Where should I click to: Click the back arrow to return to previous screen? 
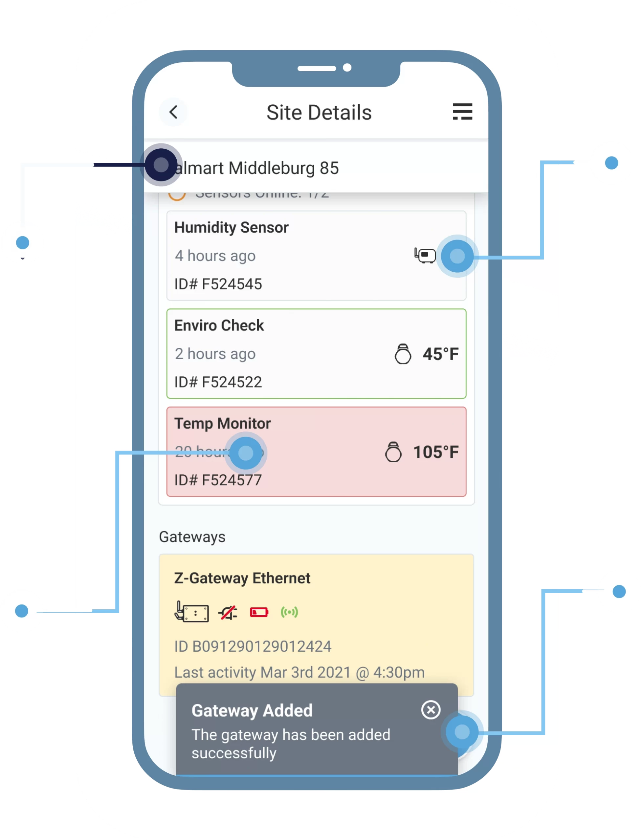[173, 112]
